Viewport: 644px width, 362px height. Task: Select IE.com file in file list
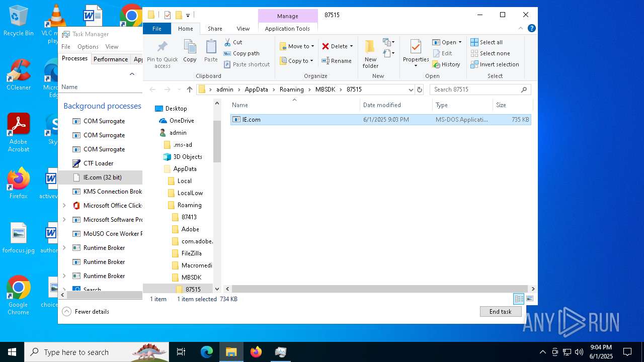[381, 120]
